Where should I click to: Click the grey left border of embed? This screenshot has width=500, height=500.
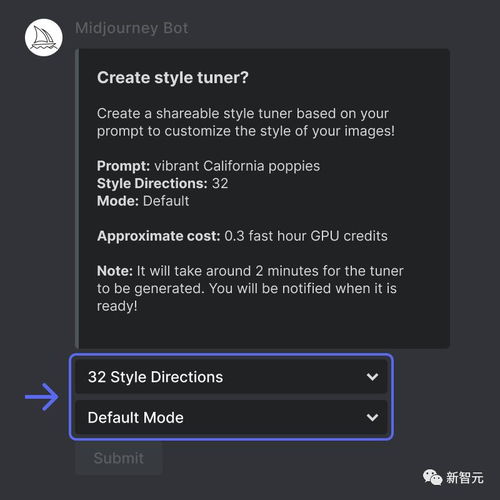pos(77,199)
